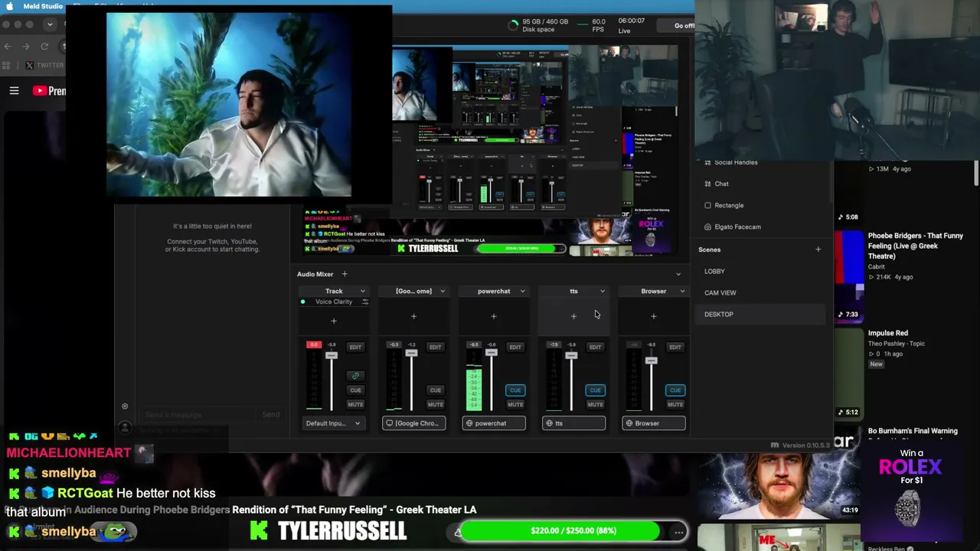
Task: Click EDIT on the Track channel
Action: point(355,347)
